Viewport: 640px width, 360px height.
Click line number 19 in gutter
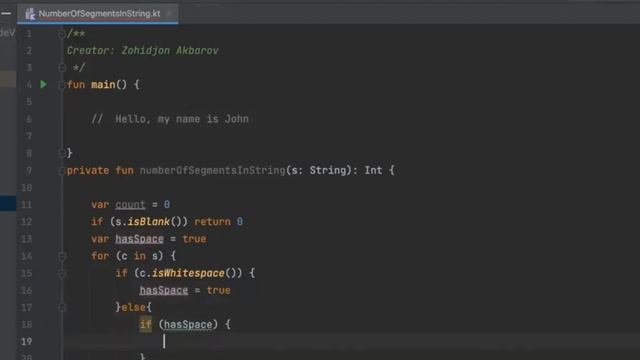tap(27, 342)
